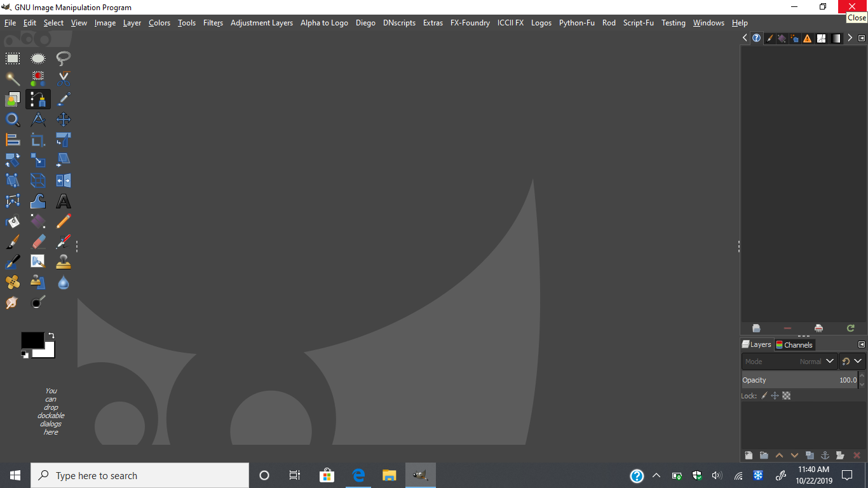Select the Color Picker eyedropper tool
868x488 pixels.
(x=64, y=99)
